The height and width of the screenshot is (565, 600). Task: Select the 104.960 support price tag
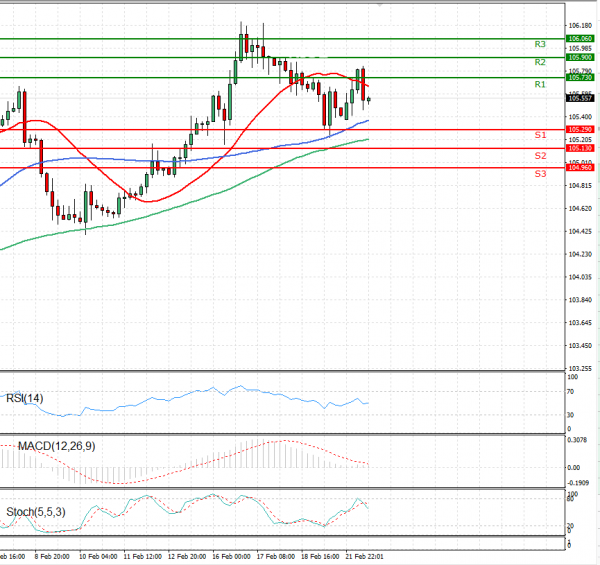(580, 168)
